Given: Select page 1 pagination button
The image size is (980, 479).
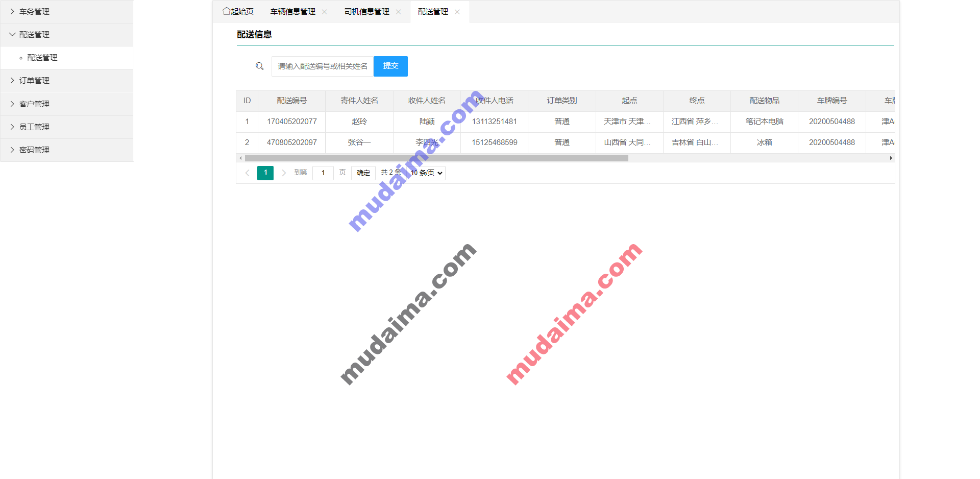Looking at the screenshot, I should [265, 173].
